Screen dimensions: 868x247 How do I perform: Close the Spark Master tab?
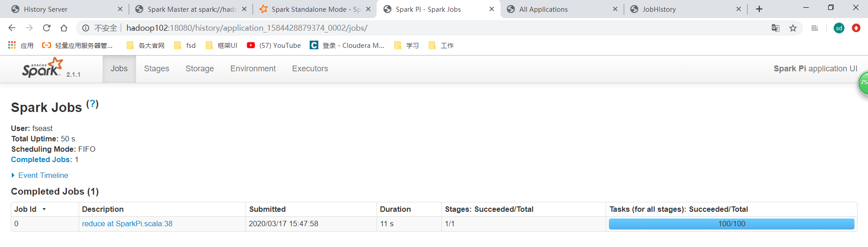click(244, 9)
